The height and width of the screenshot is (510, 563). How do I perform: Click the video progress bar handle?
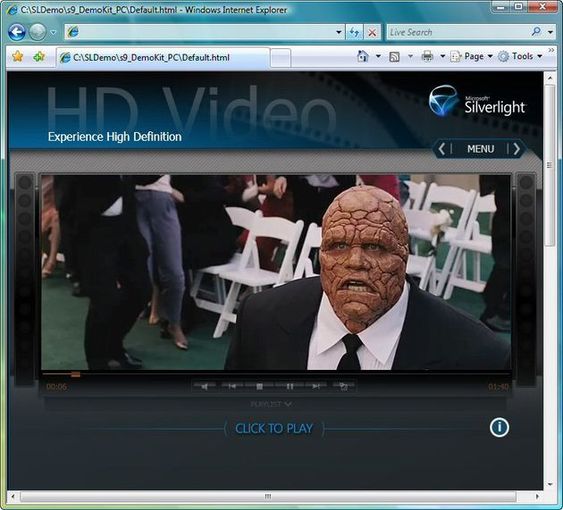coord(76,374)
